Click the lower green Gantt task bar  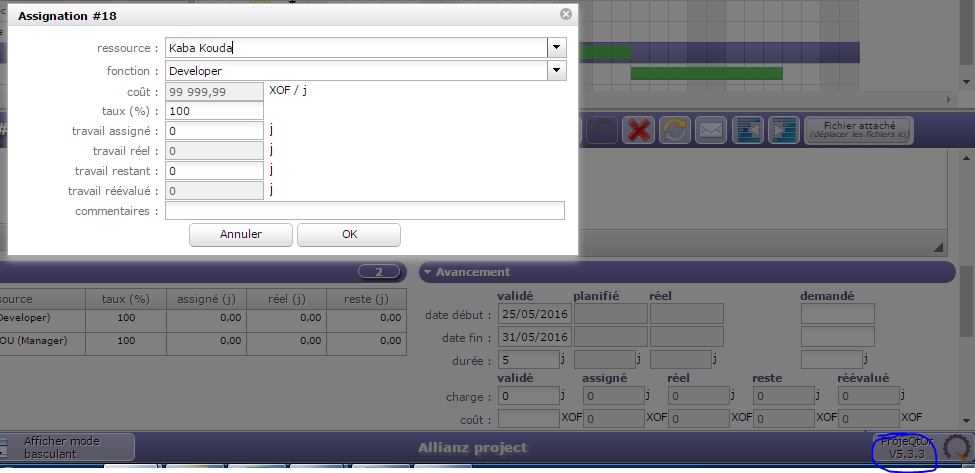[706, 73]
